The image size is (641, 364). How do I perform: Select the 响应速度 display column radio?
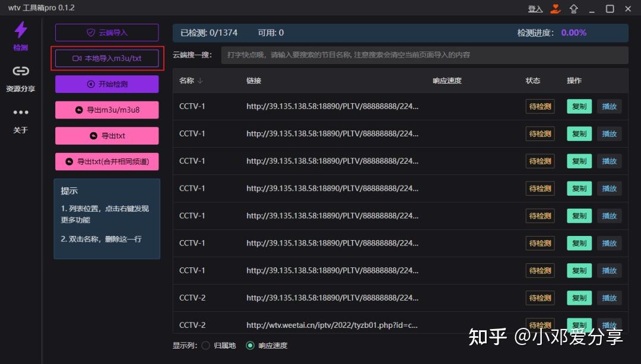coord(250,346)
